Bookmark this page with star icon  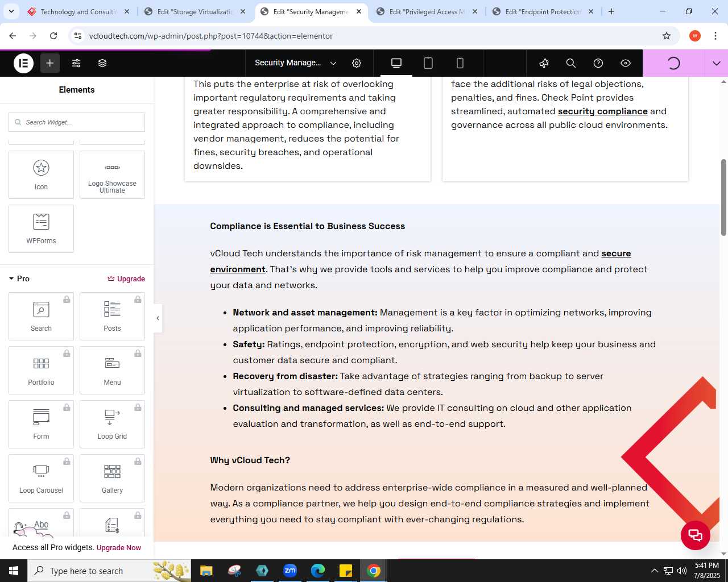click(x=667, y=36)
